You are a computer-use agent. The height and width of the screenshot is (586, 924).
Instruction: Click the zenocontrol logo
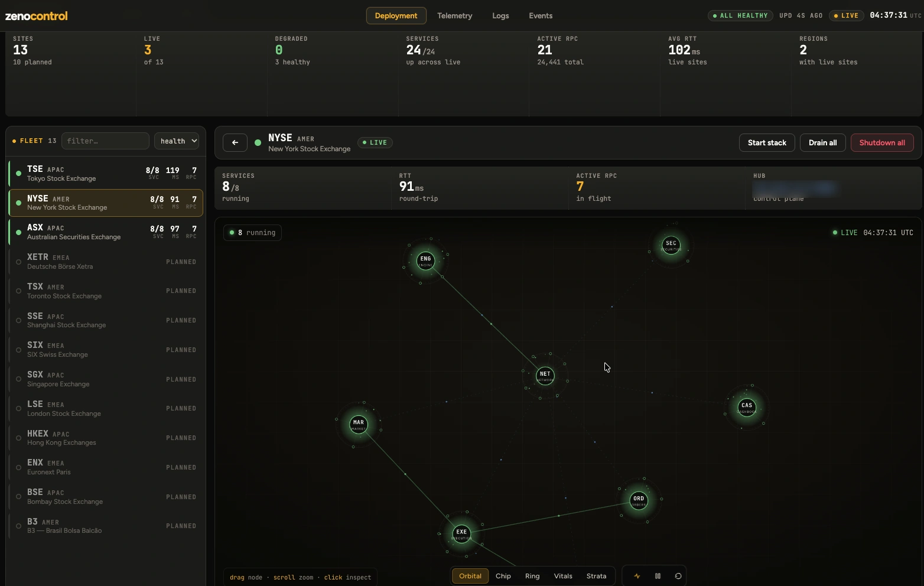(37, 16)
